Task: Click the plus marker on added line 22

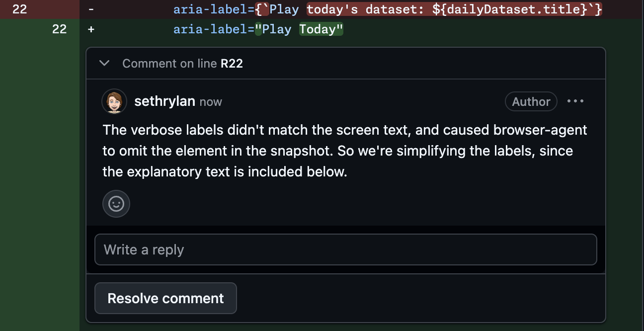Action: (x=90, y=29)
